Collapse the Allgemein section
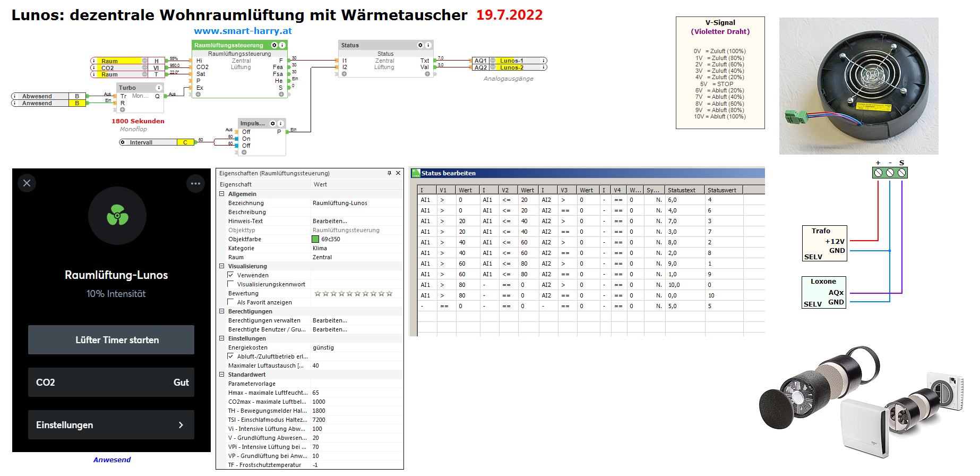Viewport: 980px width, 476px height. click(x=222, y=194)
